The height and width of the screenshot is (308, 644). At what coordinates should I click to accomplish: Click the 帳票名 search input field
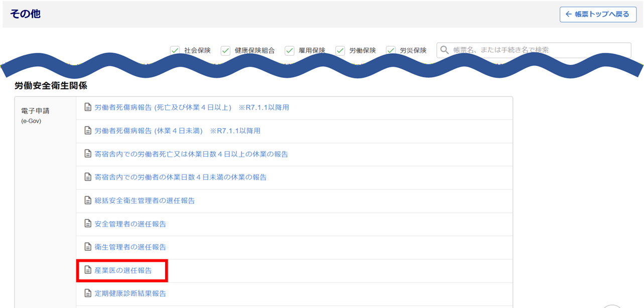point(534,50)
